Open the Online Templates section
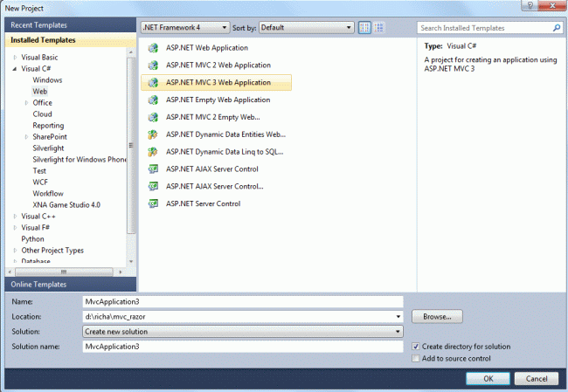The image size is (568, 392). (x=71, y=285)
